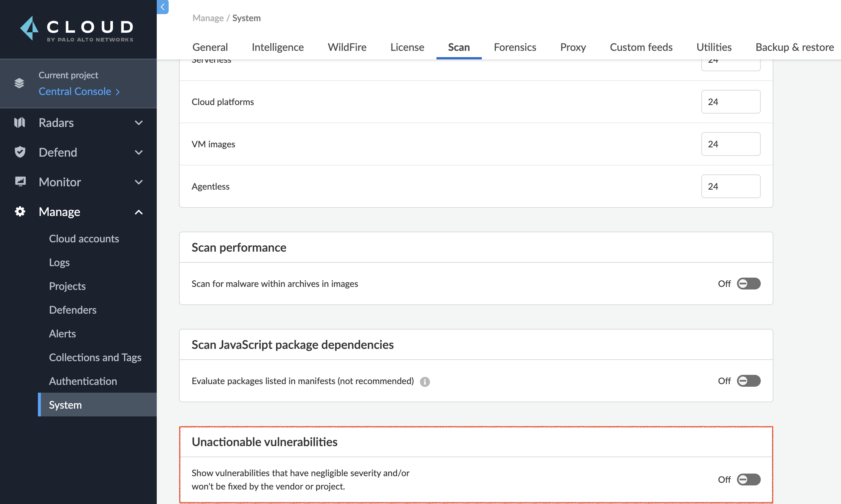Open Authentication in sidebar
This screenshot has height=504, width=841.
click(x=83, y=381)
